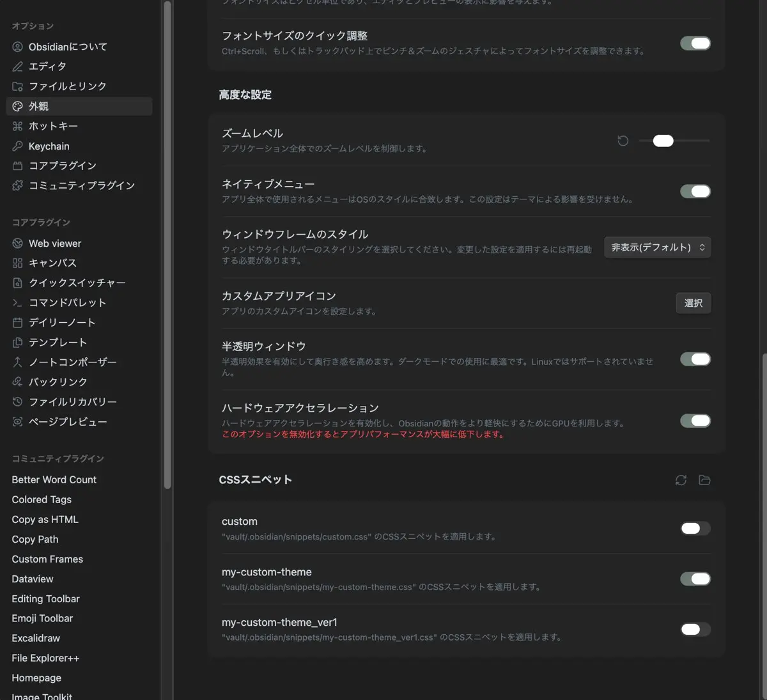The height and width of the screenshot is (700, 767).
Task: Open the ウィンドウフレームのスタイル dropdown
Action: [658, 247]
